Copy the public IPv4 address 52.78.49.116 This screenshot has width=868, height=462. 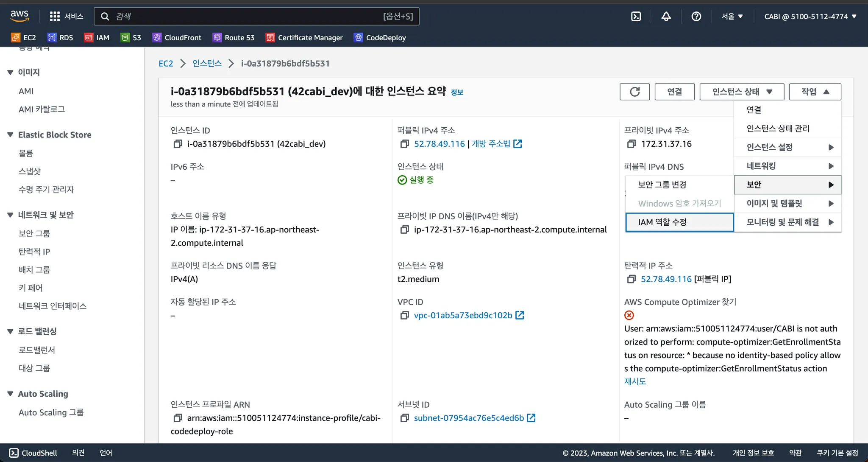pyautogui.click(x=404, y=144)
